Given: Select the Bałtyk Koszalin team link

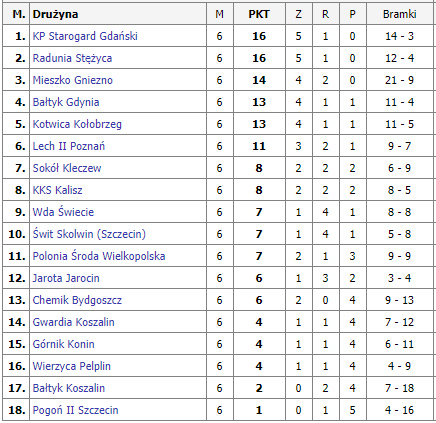Looking at the screenshot, I should tap(69, 388).
